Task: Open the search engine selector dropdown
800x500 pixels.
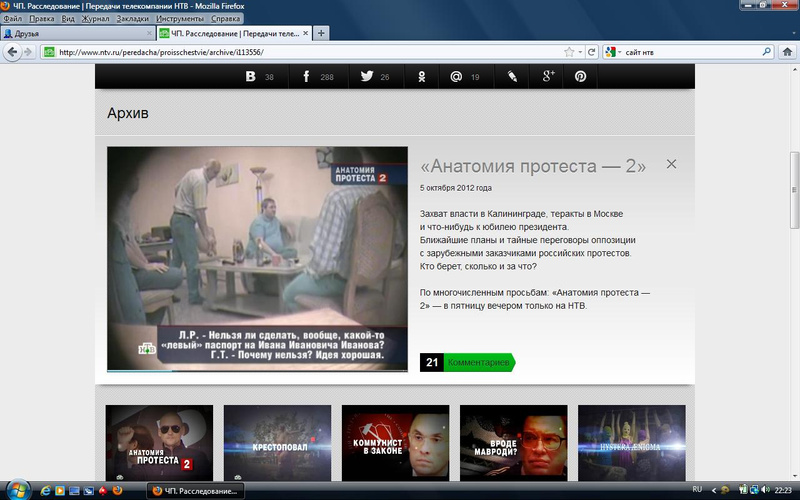Action: pos(612,52)
